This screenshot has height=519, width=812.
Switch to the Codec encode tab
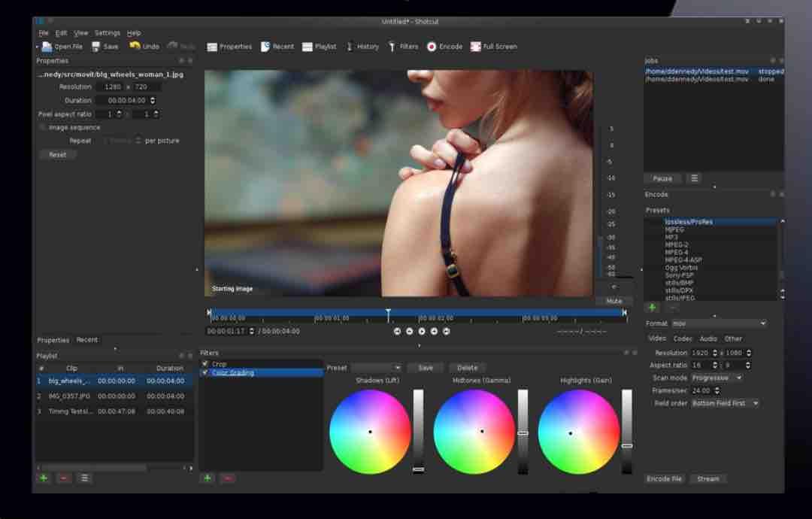point(683,338)
